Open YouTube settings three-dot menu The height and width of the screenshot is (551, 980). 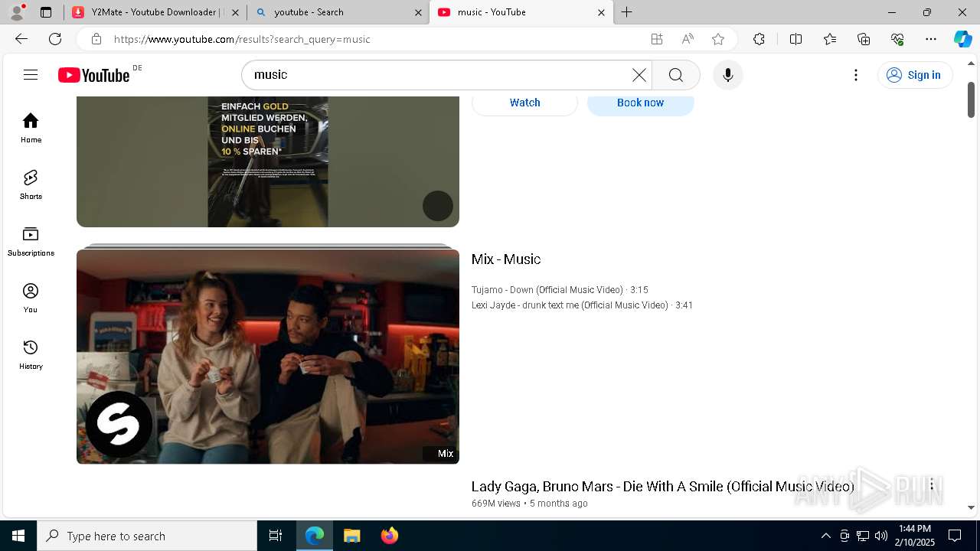coord(856,75)
